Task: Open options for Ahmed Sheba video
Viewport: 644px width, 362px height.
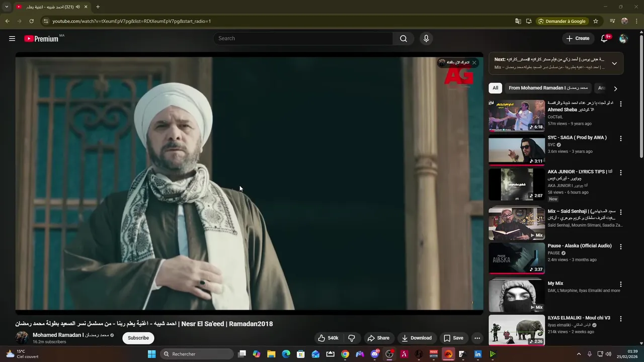Action: point(620,104)
